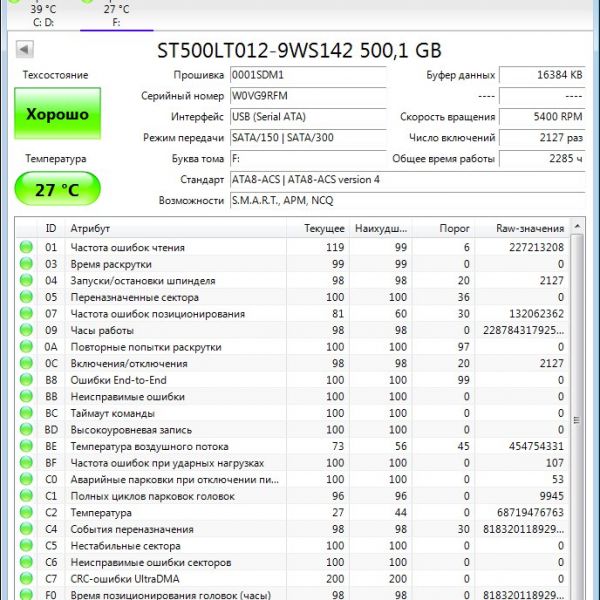
Task: Click status dot for BE Температура воздушного потока
Action: coord(26,446)
